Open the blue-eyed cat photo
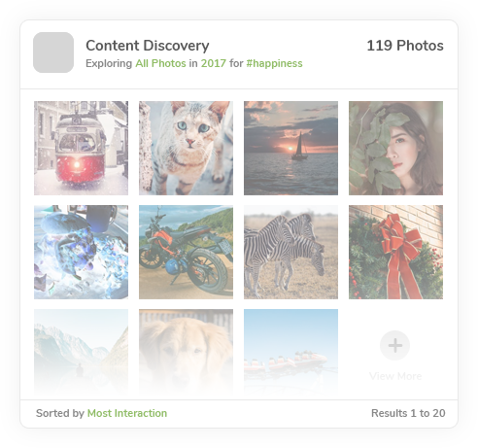This screenshot has width=478, height=448. click(186, 148)
